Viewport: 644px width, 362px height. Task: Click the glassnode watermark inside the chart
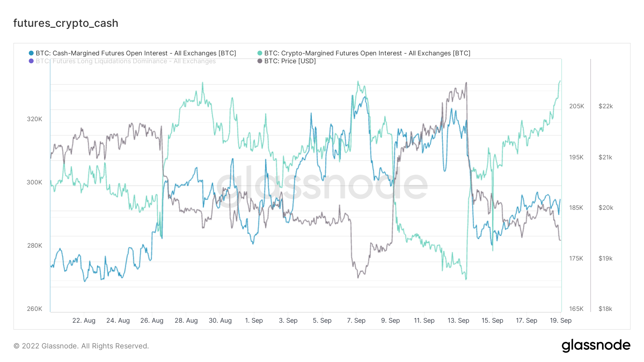point(321,185)
